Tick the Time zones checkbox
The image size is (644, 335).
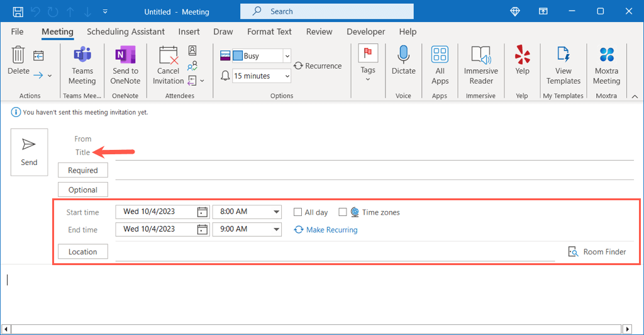pyautogui.click(x=343, y=212)
